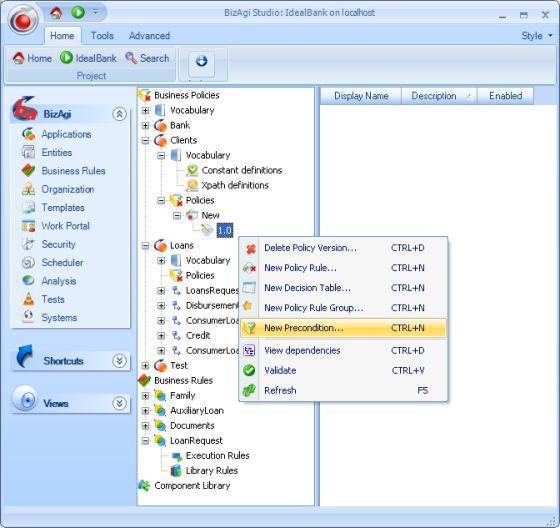The height and width of the screenshot is (528, 560).
Task: Collapse the Clients tree node
Action: pos(145,140)
